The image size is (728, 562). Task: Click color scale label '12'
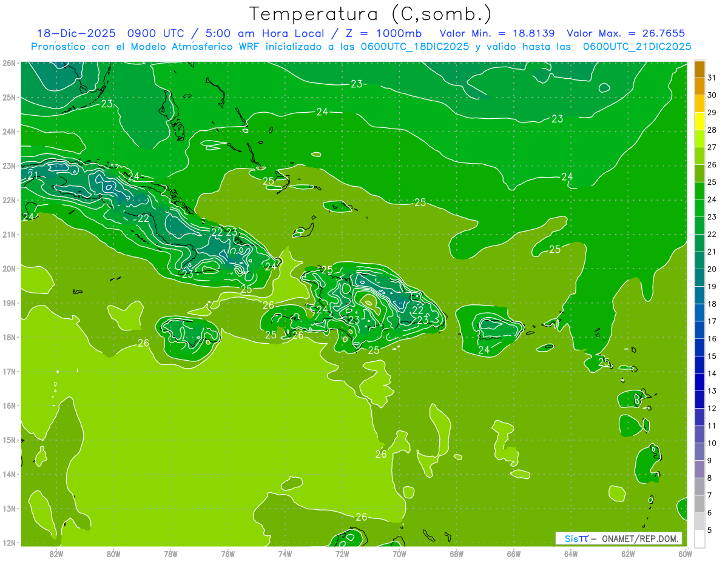click(x=712, y=408)
